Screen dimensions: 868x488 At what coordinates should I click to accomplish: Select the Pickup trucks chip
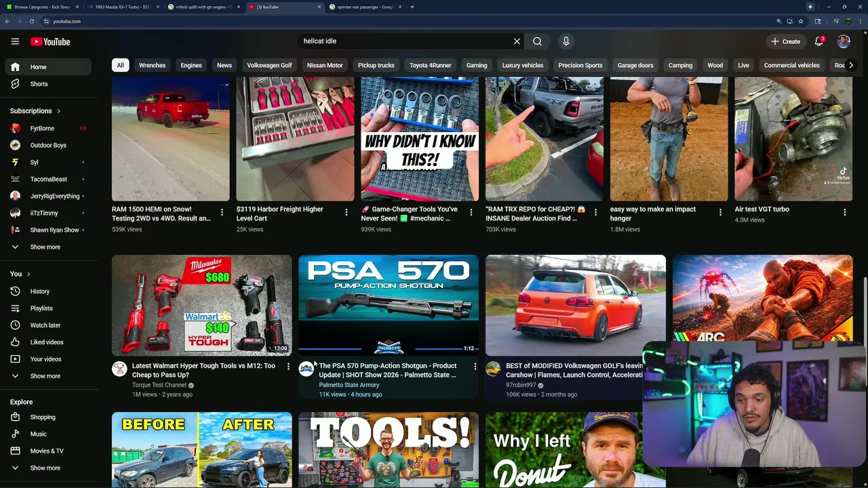coord(376,65)
